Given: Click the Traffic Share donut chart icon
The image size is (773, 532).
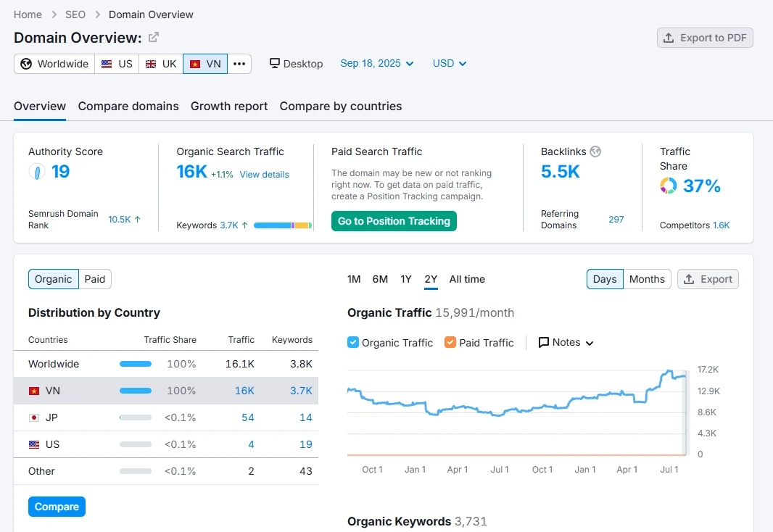Looking at the screenshot, I should (x=668, y=186).
